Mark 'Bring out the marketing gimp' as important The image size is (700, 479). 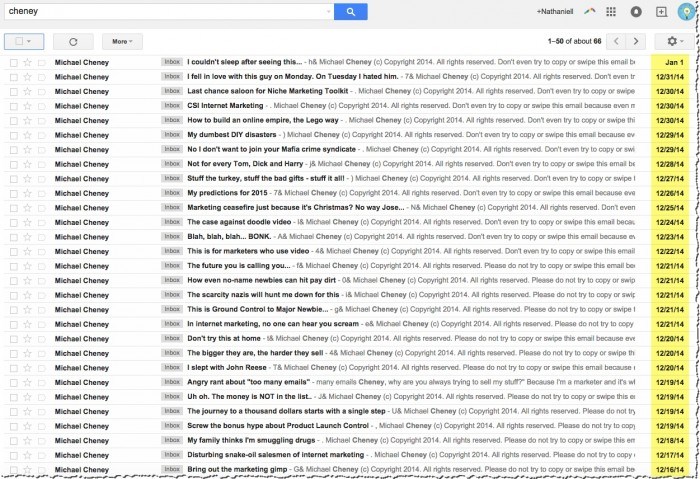point(42,470)
